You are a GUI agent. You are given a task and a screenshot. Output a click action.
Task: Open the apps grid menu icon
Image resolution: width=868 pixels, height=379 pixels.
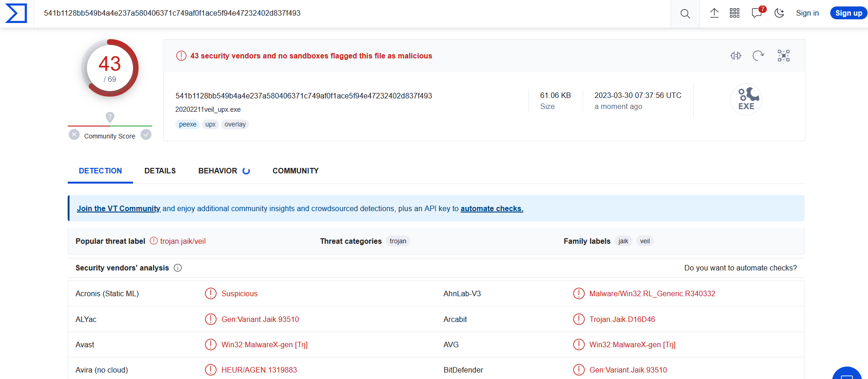tap(735, 13)
